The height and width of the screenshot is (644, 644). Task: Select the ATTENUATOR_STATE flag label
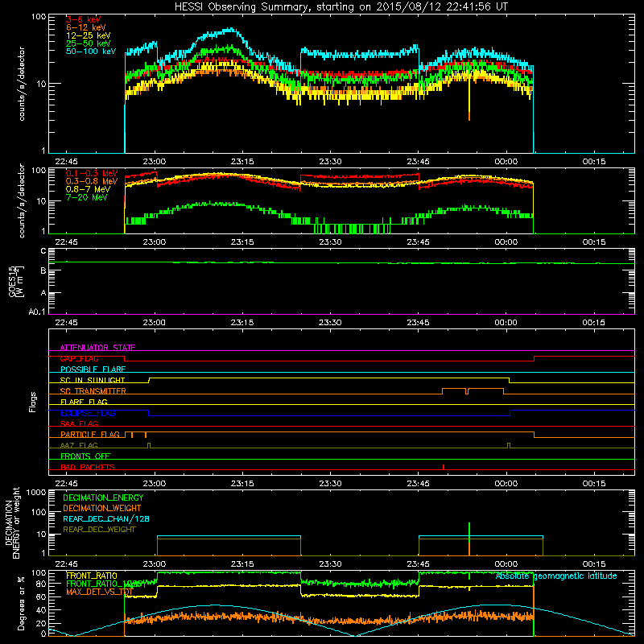[x=97, y=348]
